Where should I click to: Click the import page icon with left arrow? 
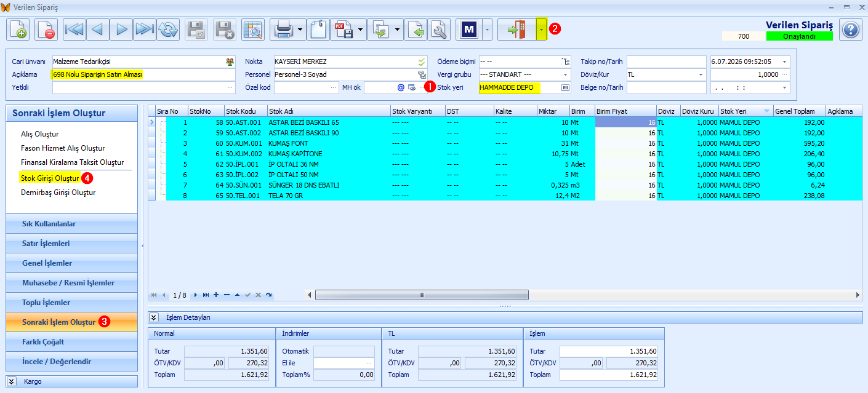(417, 29)
